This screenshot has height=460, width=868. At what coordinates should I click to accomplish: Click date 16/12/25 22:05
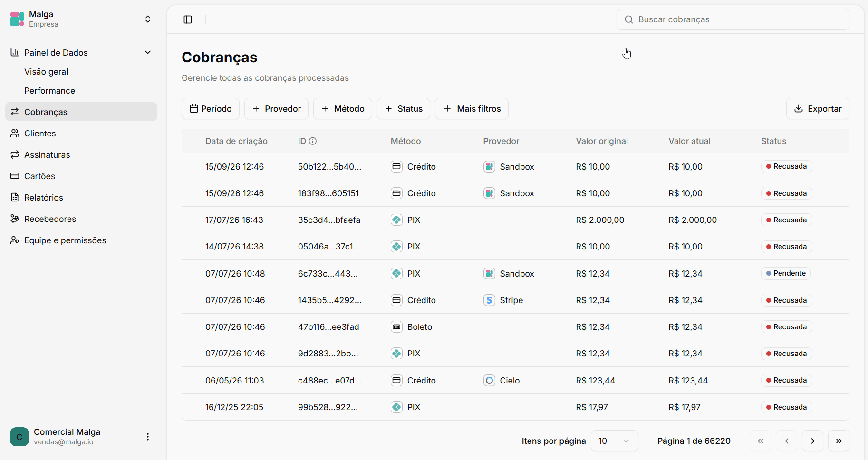pos(234,407)
